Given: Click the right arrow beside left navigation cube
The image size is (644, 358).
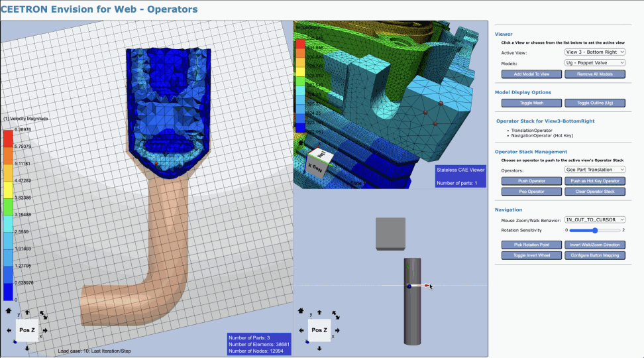Looking at the screenshot, I should pos(45,330).
